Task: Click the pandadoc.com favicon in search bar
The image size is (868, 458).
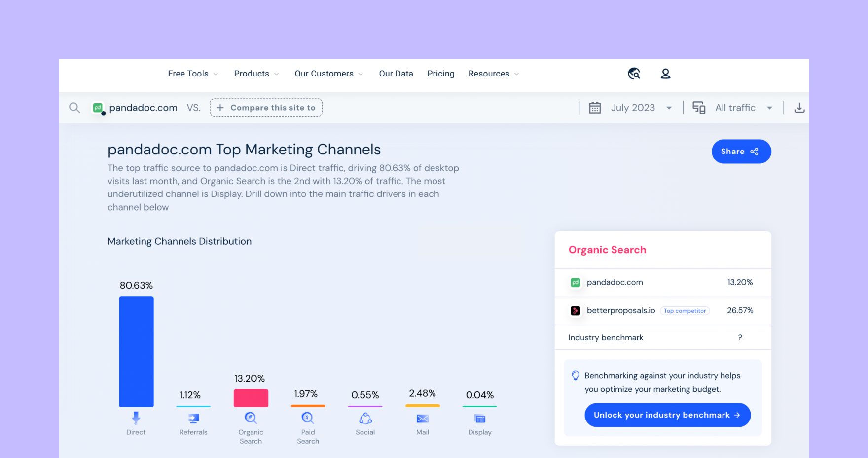Action: [98, 108]
